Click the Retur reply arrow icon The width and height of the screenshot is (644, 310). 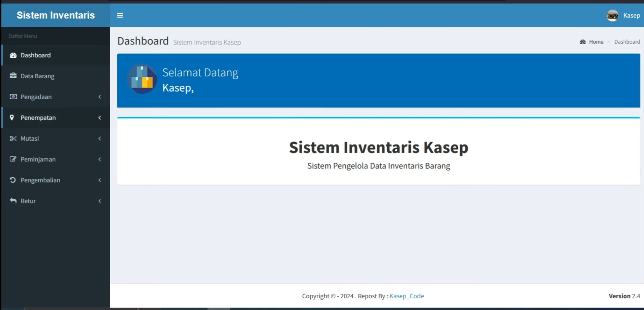tap(13, 201)
